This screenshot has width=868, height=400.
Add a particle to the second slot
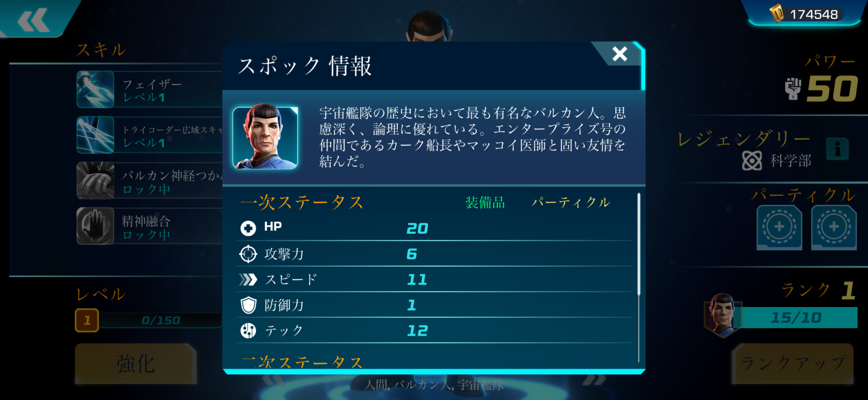834,227
